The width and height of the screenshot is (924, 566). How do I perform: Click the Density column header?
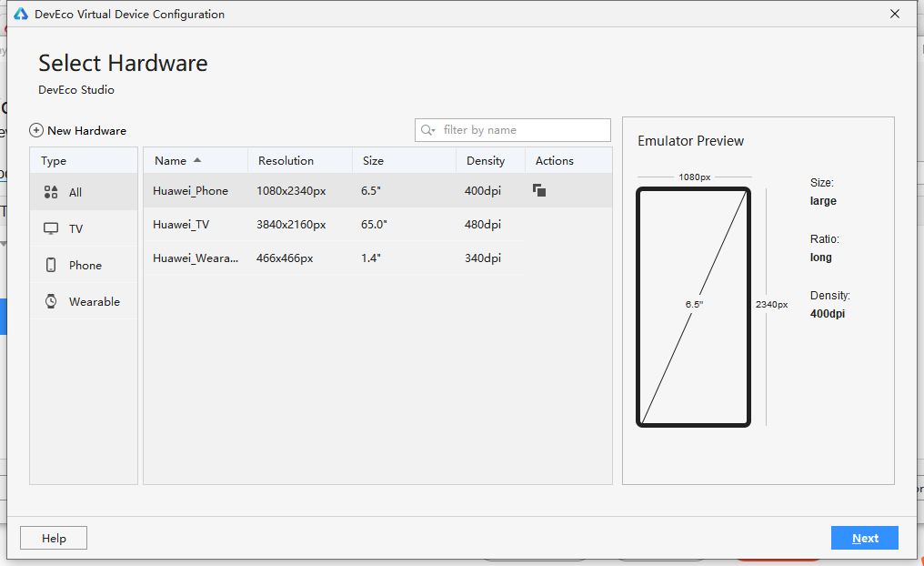(490, 161)
